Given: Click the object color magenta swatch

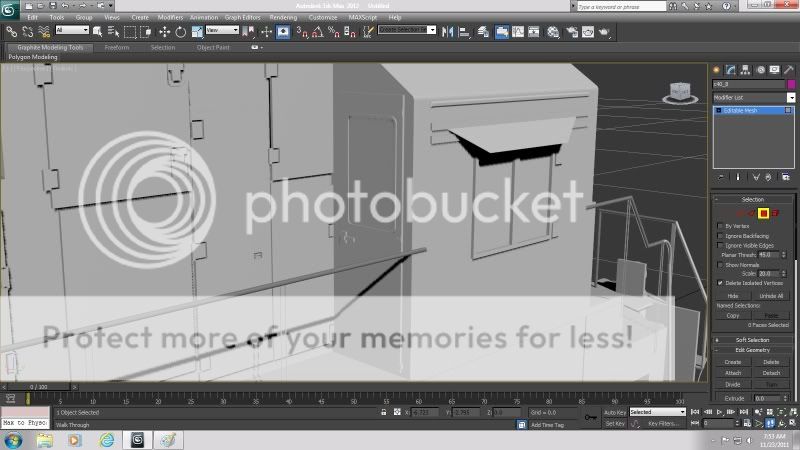Looking at the screenshot, I should tap(791, 84).
